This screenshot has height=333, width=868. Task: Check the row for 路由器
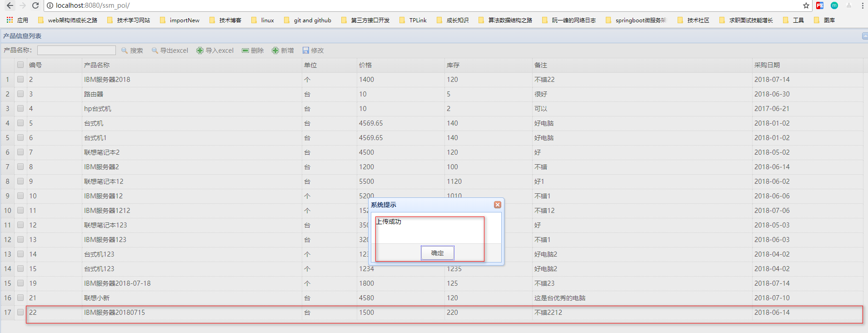20,94
